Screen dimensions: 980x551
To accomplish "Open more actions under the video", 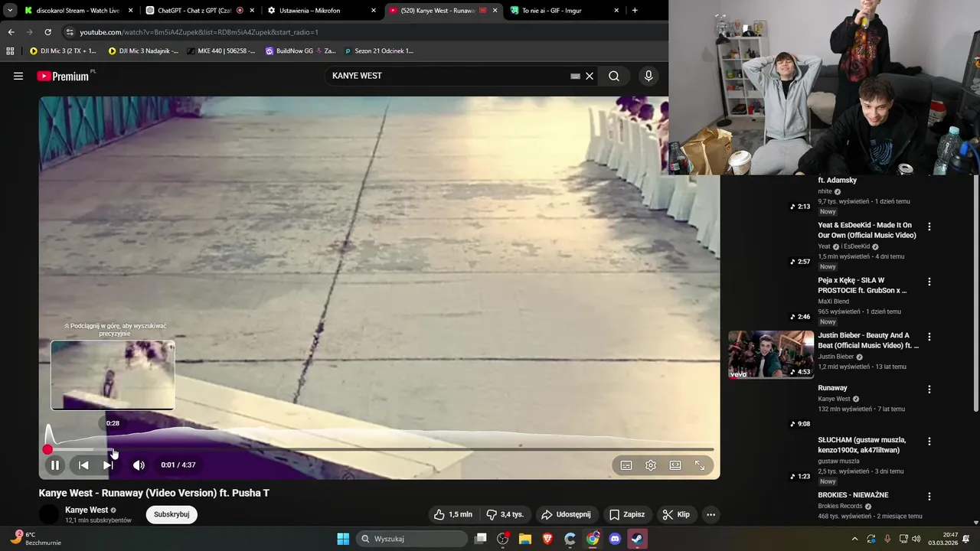I will [710, 514].
